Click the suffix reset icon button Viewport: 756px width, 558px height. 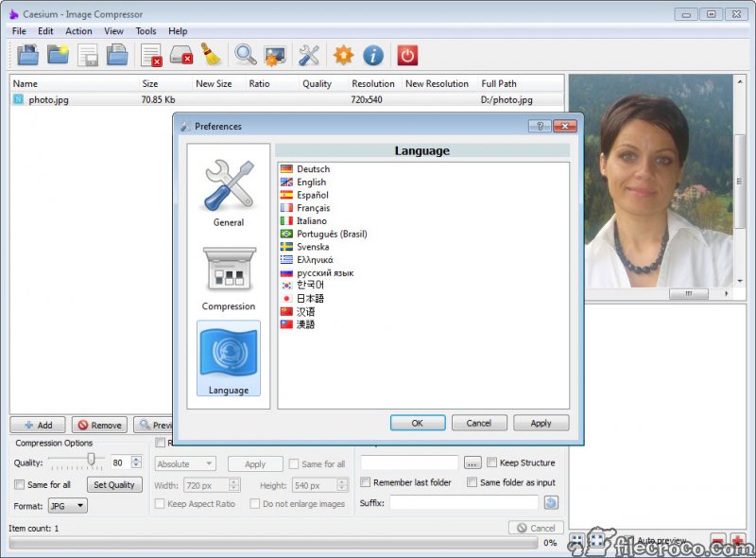coord(551,502)
